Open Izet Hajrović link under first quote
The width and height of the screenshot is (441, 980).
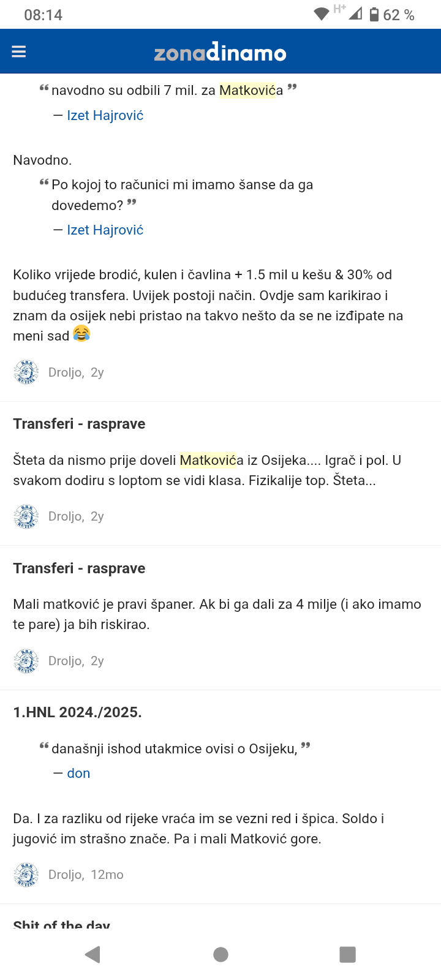[105, 115]
